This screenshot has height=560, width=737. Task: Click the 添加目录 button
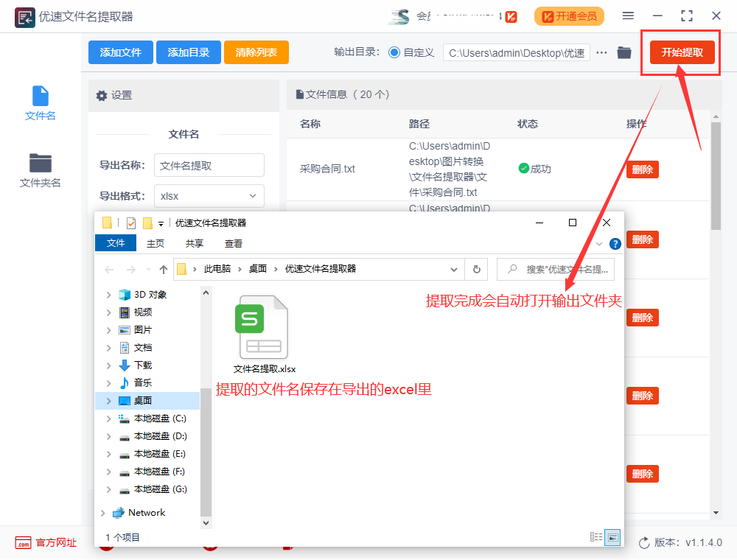click(189, 52)
